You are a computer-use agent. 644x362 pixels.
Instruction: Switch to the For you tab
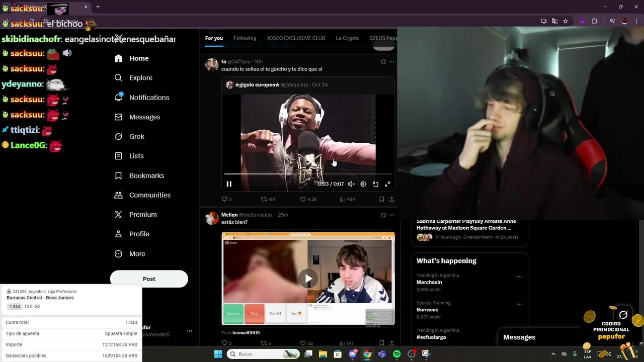pyautogui.click(x=214, y=38)
